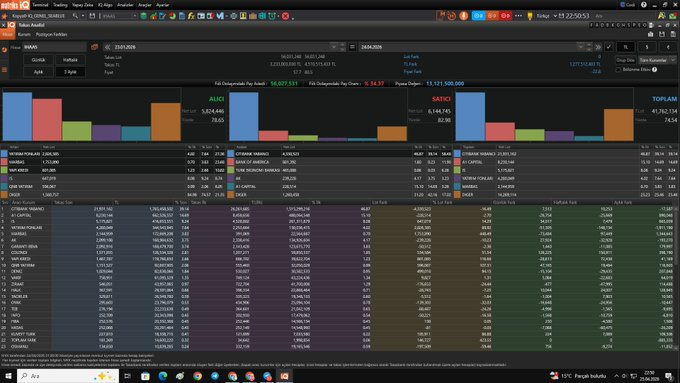Select the Aylık period button
The image size is (680, 383).
tap(38, 72)
